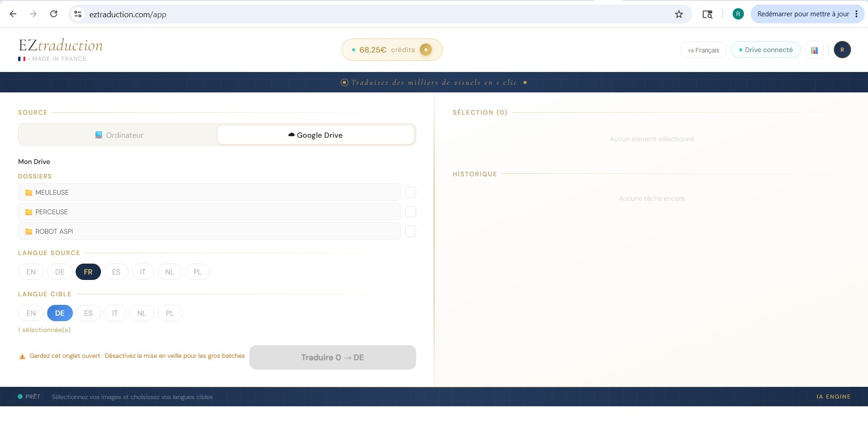Screen dimensions: 868x438
Task: Click 'Aucune tâche encore' text
Action: point(652,198)
